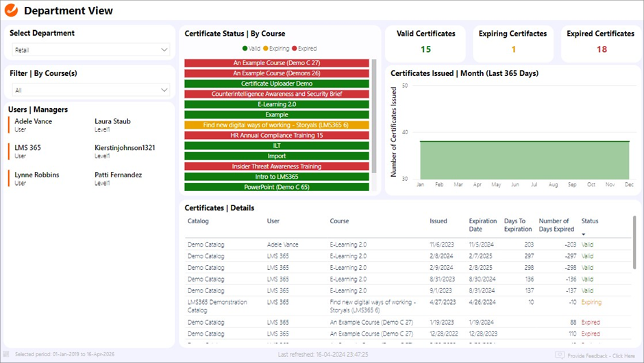Sort table by the Catalog column header

click(198, 221)
